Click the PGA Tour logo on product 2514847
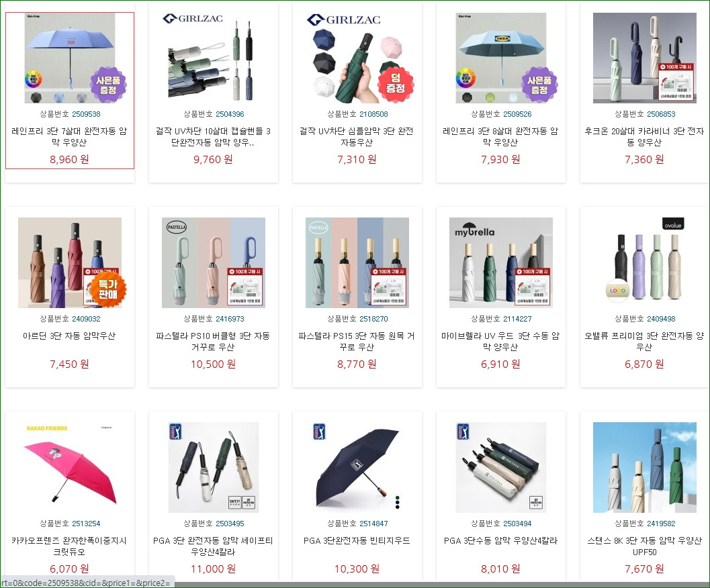 click(x=319, y=431)
